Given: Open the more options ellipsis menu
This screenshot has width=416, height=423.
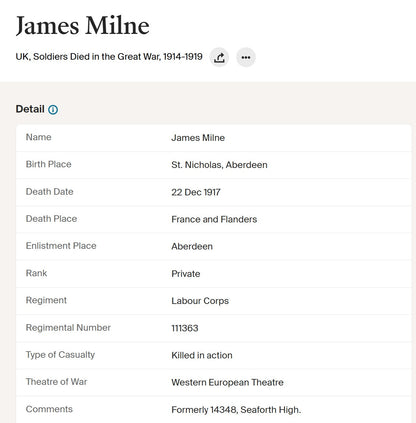Looking at the screenshot, I should click(x=246, y=57).
